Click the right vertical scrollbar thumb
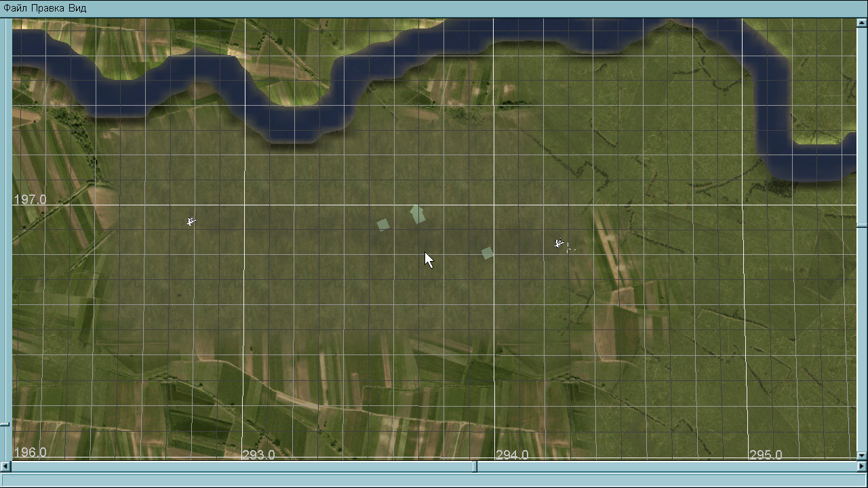This screenshot has width=868, height=488. pos(862,225)
